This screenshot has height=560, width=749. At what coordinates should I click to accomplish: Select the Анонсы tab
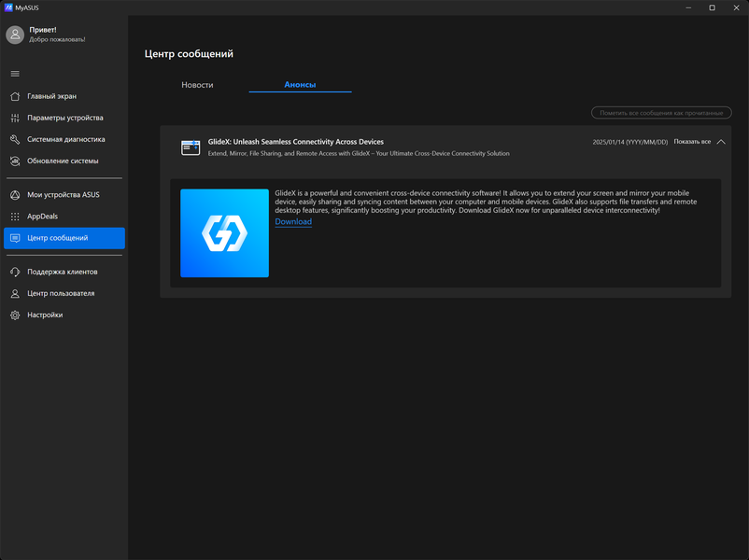pos(300,85)
